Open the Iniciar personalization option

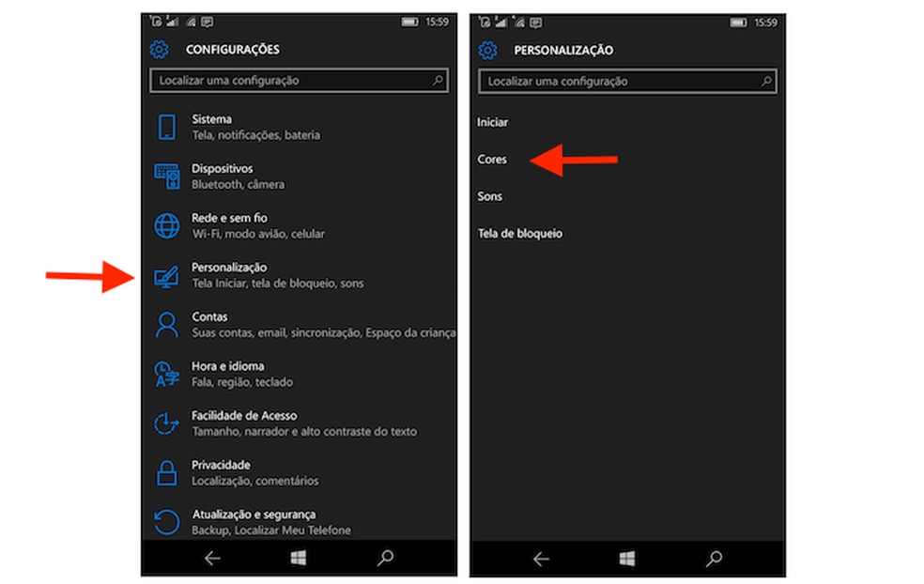coord(495,122)
